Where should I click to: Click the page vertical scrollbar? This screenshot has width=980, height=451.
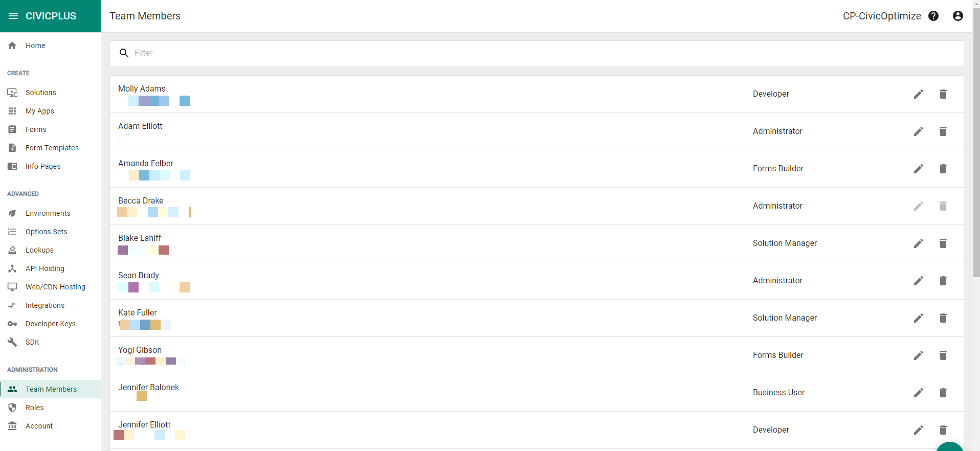[x=976, y=143]
